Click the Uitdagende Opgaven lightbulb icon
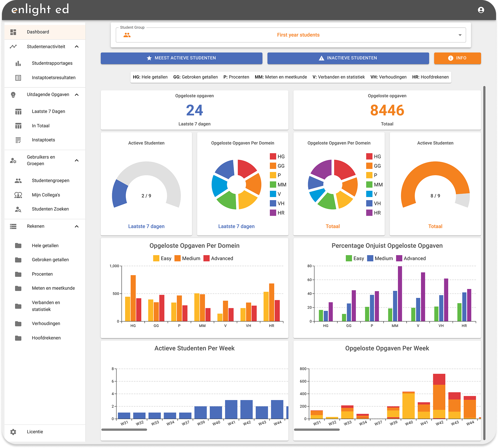498x448 pixels. [13, 95]
